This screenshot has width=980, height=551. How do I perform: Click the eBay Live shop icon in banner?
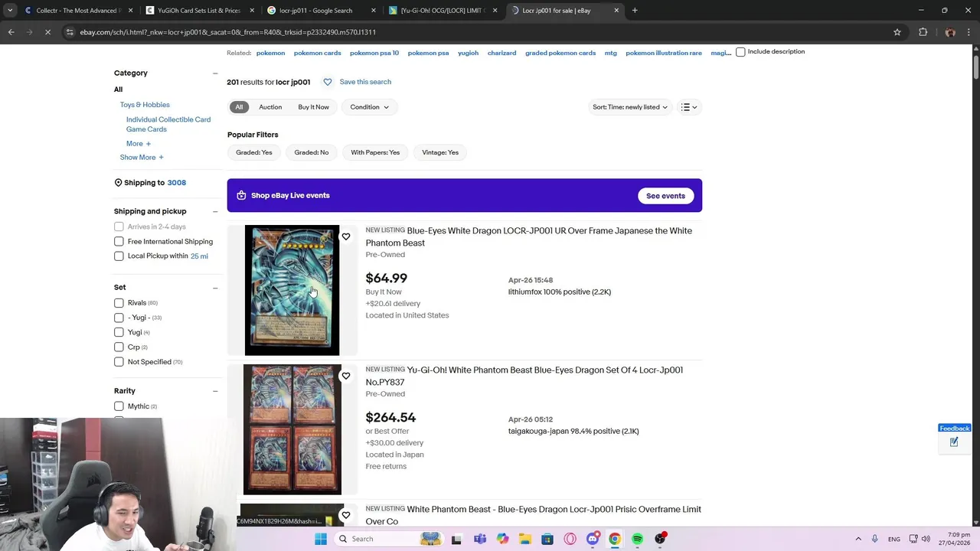pyautogui.click(x=241, y=195)
